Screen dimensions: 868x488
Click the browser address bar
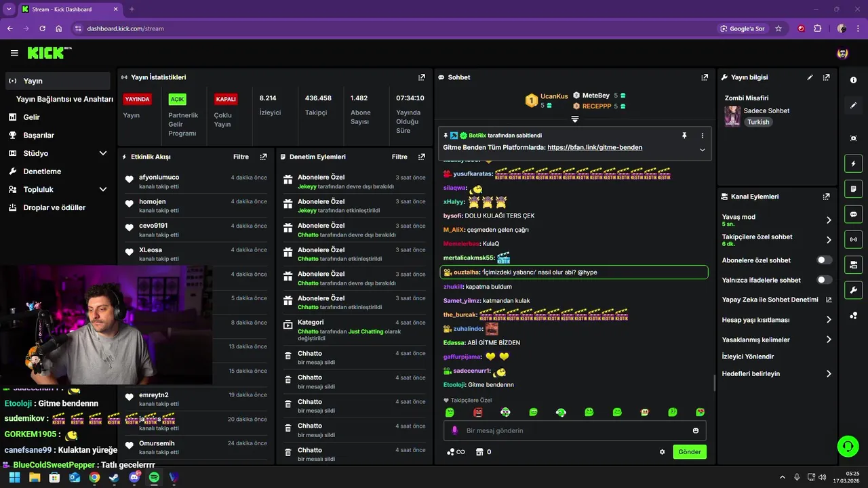[393, 28]
